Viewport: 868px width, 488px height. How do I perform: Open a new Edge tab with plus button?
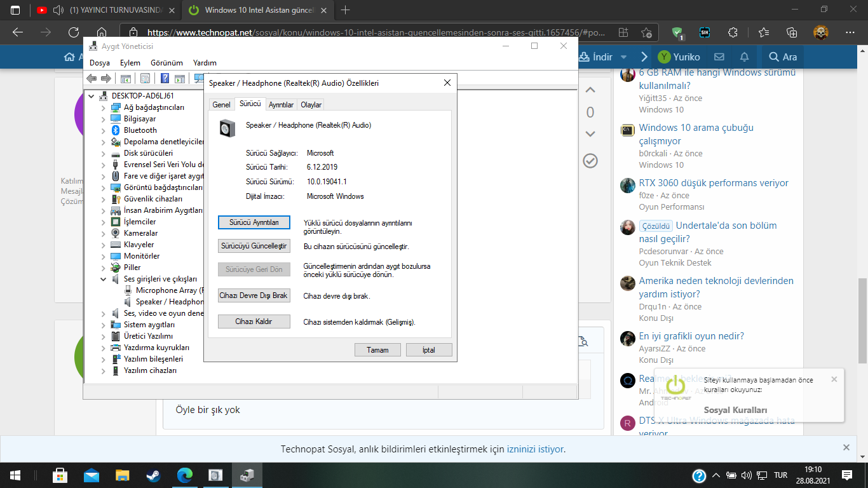click(346, 10)
